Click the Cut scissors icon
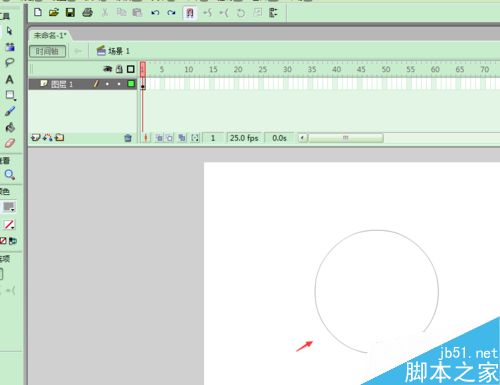 [105, 13]
